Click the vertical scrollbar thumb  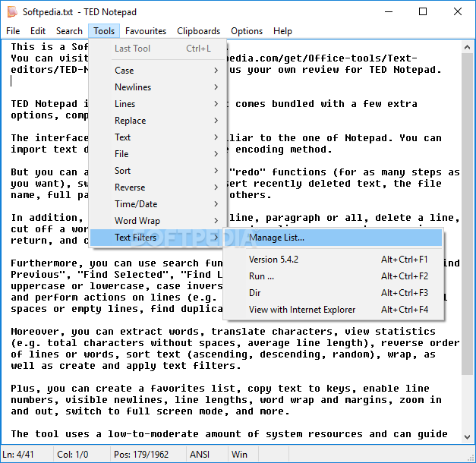click(x=467, y=214)
